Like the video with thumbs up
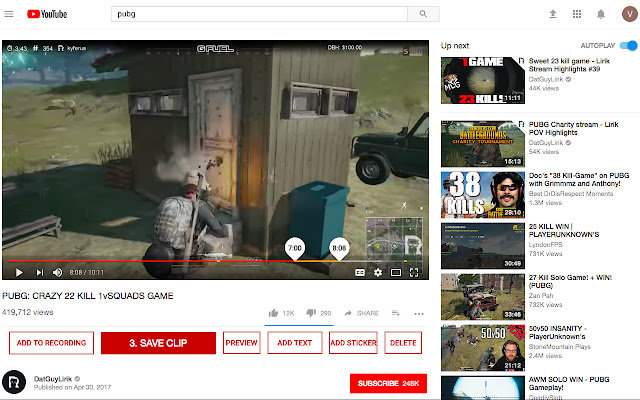The image size is (640, 400). (273, 313)
